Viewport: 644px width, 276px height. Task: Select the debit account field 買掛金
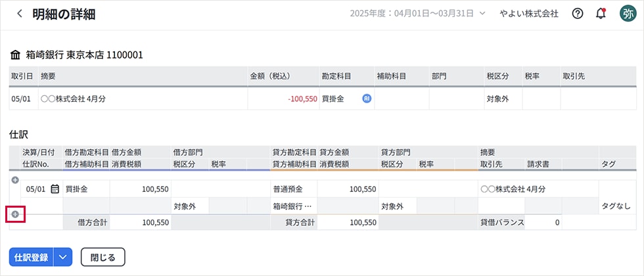tap(85, 189)
